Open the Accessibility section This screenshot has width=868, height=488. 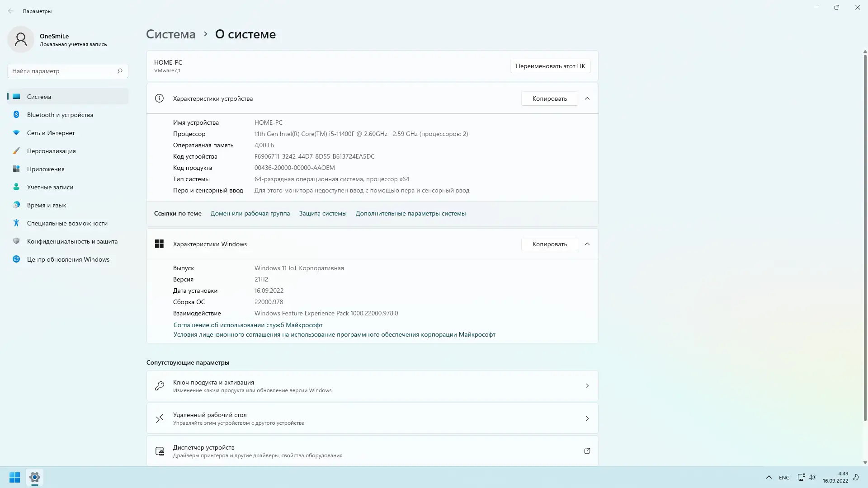pos(67,223)
